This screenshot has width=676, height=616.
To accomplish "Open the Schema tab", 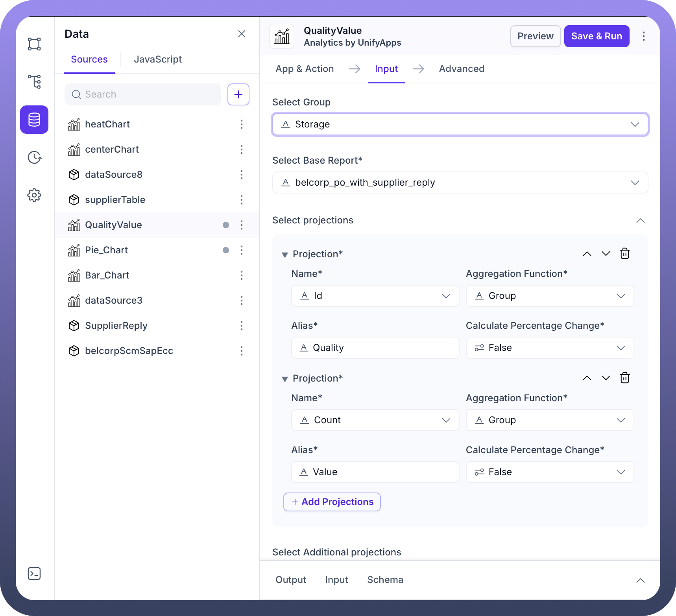I will pyautogui.click(x=385, y=580).
